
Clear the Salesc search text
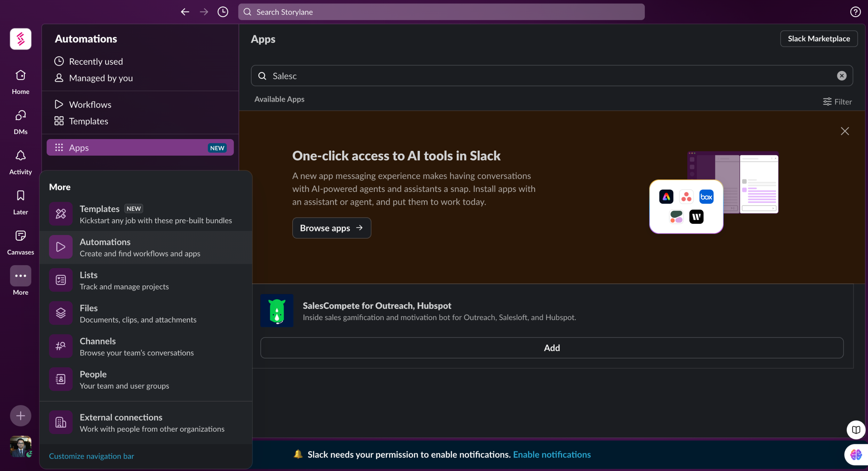click(842, 76)
